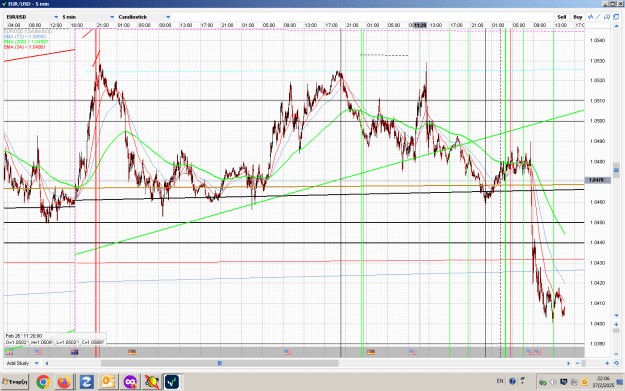Click the network monitor tray icon
Screen dimensions: 625x391
(564, 382)
